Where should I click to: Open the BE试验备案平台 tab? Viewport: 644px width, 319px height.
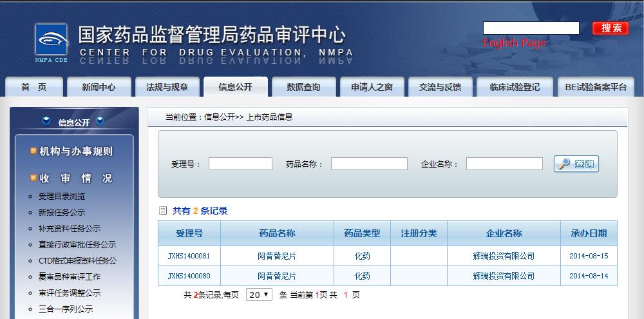596,87
